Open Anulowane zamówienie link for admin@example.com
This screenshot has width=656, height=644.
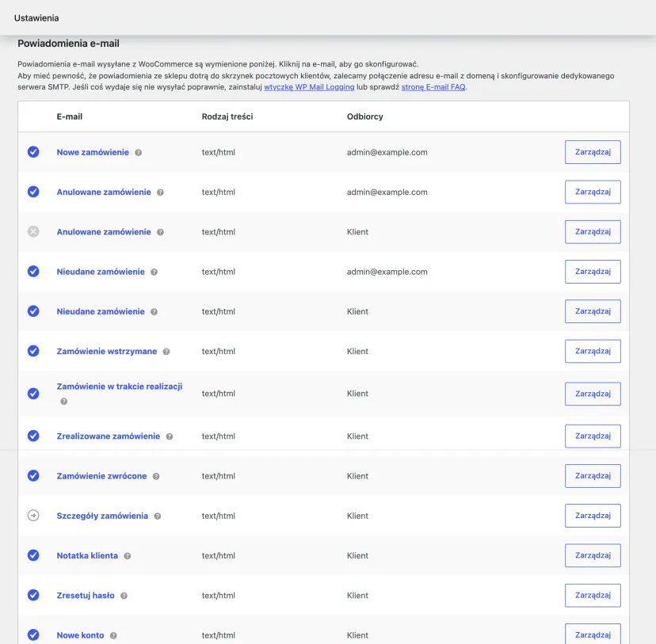(x=104, y=192)
